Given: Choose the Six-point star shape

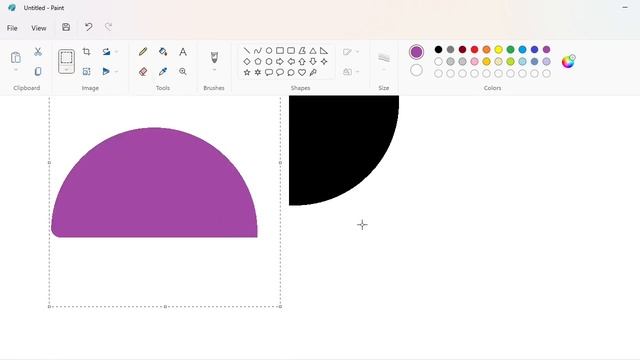Looking at the screenshot, I should tap(258, 72).
